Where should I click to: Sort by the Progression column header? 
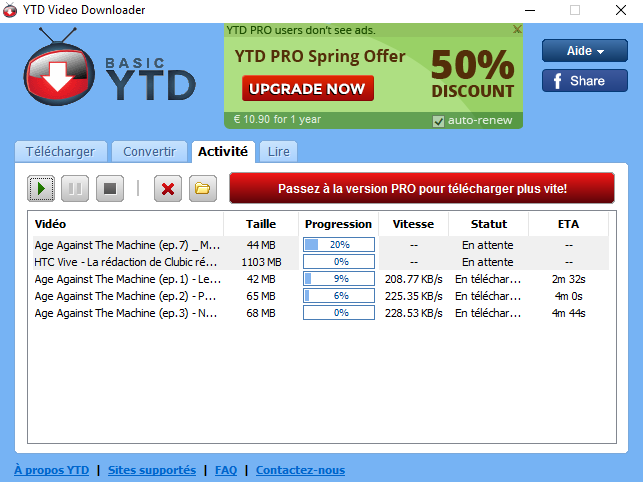(x=338, y=224)
